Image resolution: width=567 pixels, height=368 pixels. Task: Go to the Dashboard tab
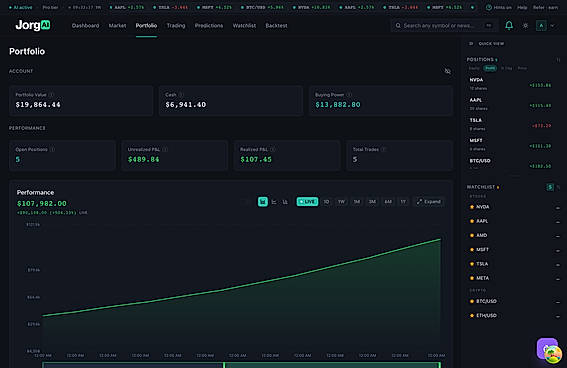click(85, 26)
